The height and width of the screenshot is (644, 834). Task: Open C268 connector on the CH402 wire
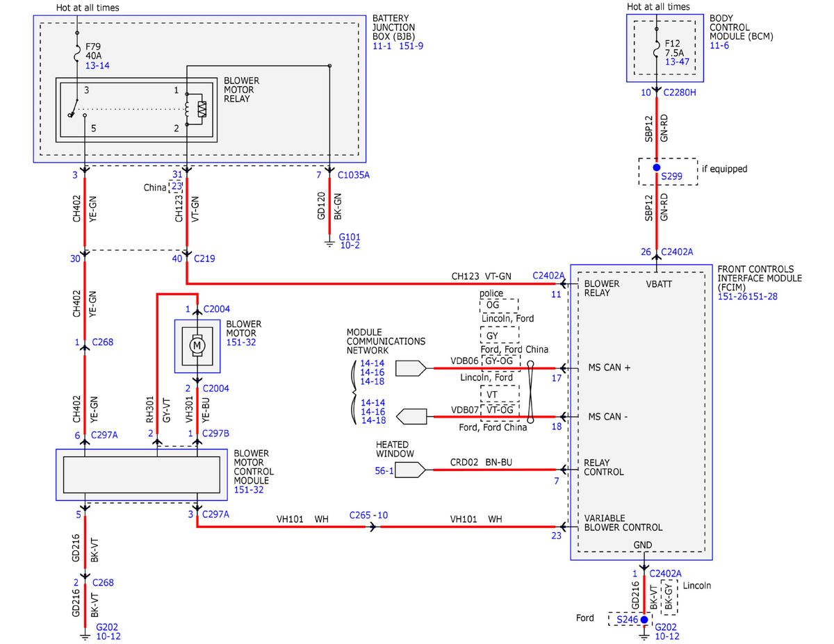point(103,342)
